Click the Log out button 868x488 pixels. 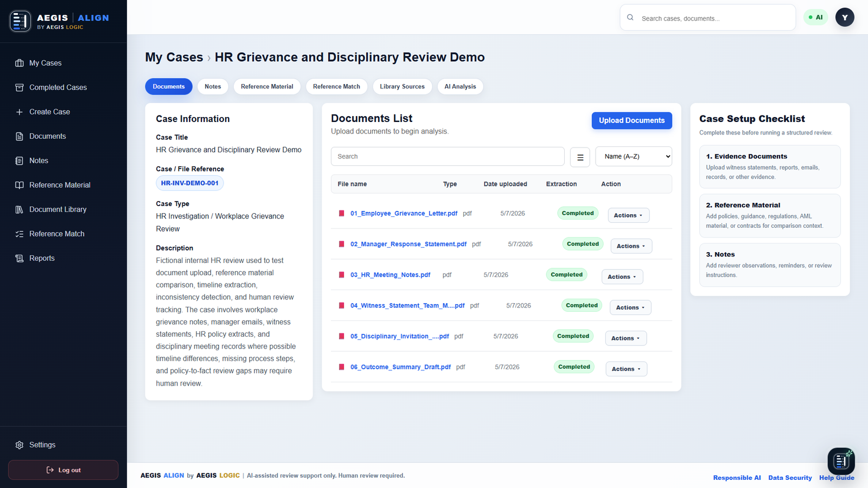[x=63, y=470]
